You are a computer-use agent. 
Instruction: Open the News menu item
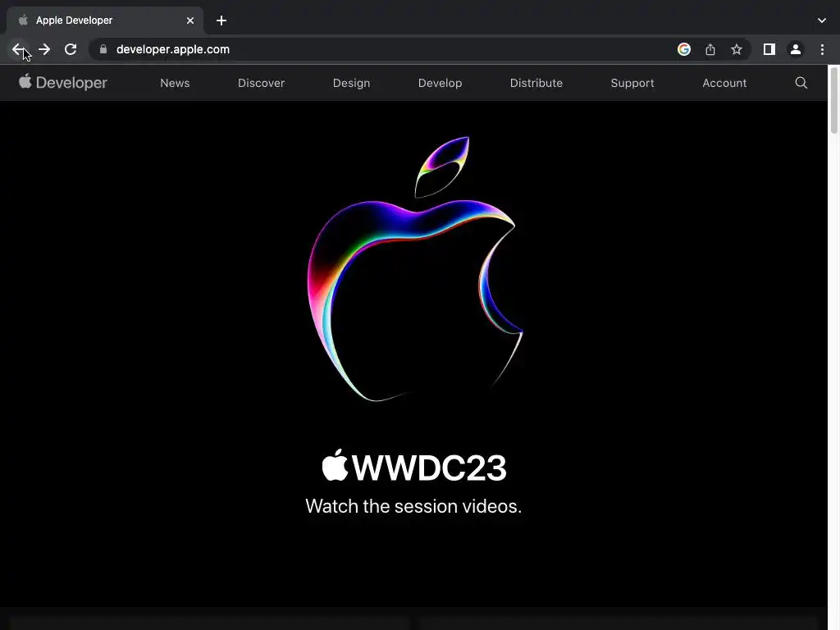pyautogui.click(x=175, y=83)
